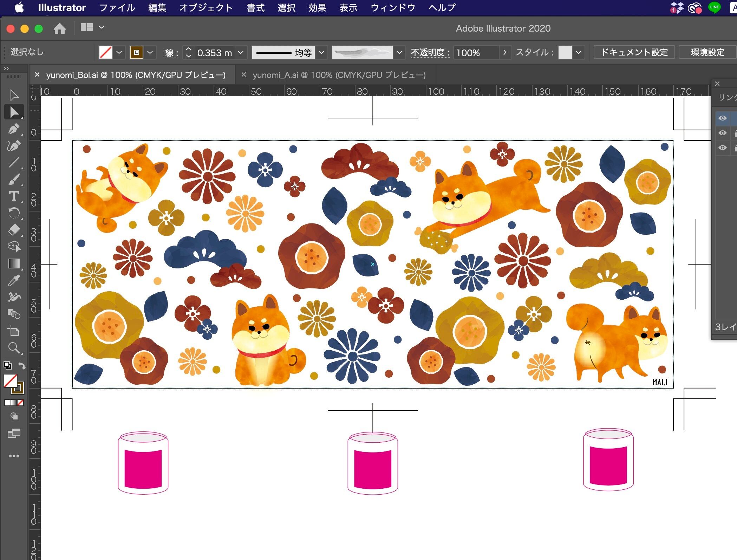Click the 環境設定 button
Screen dimensions: 737x560
[x=707, y=52]
